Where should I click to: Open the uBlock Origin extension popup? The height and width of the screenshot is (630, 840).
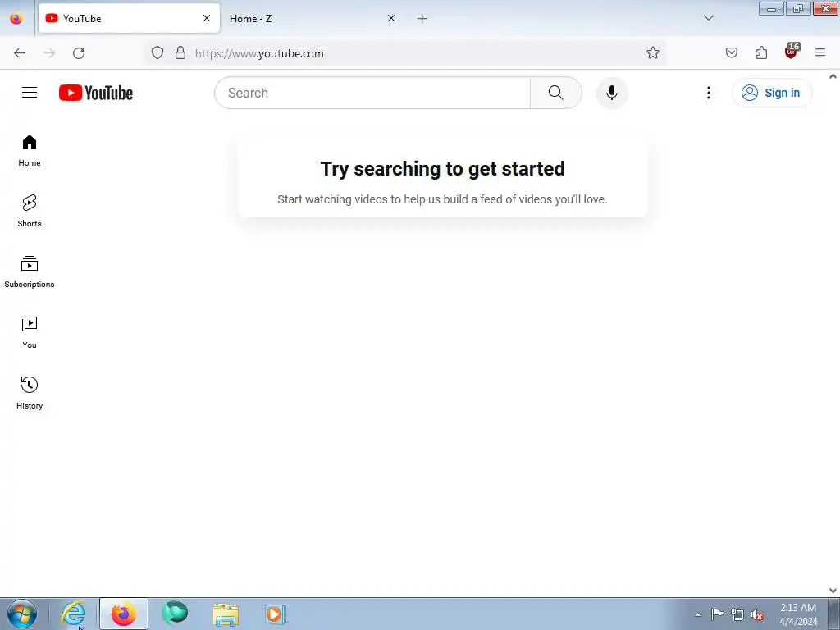[792, 52]
